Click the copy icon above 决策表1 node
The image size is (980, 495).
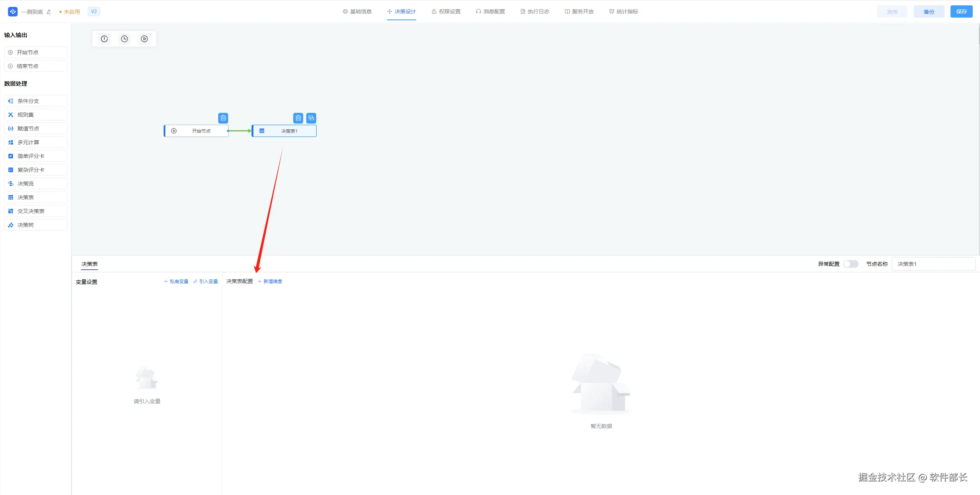point(311,118)
